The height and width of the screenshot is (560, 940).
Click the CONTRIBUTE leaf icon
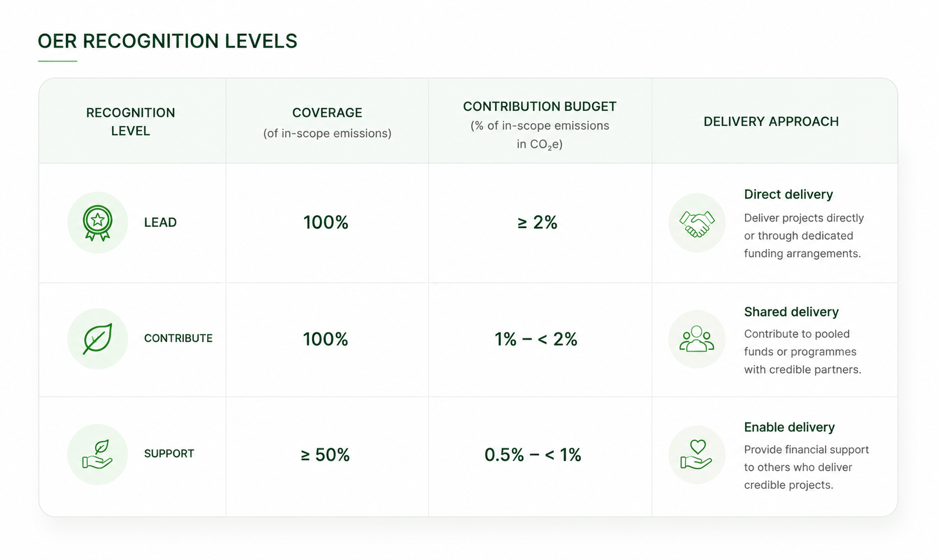click(x=98, y=339)
